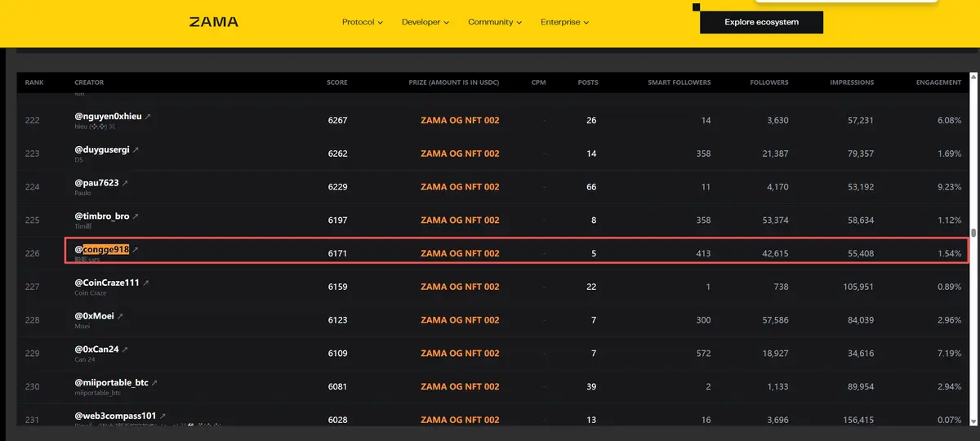Click ZAMA OG NFT 002 prize for @0xCan24

point(460,354)
